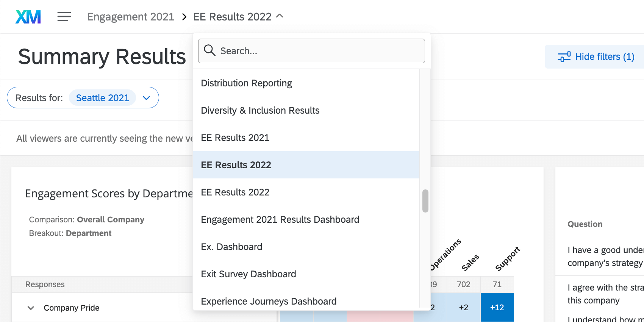Click EE Results 2022 in the breadcrumb
The width and height of the screenshot is (644, 322).
pos(232,16)
